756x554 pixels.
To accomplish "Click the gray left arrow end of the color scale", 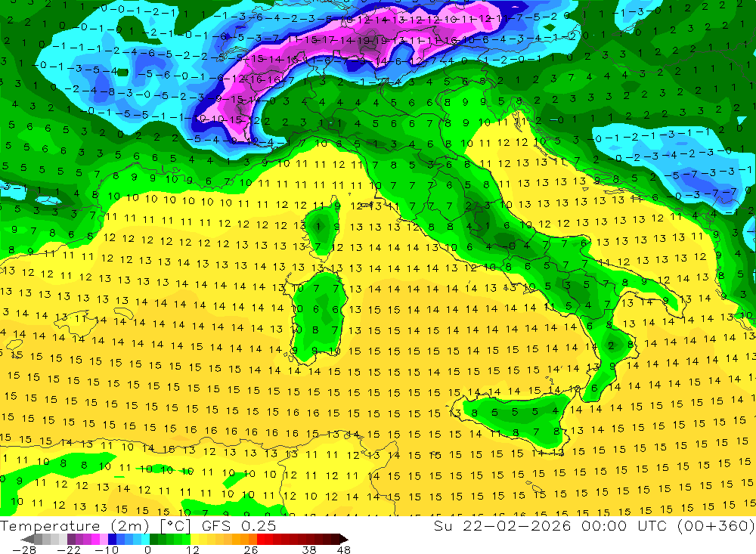I will click(x=27, y=540).
